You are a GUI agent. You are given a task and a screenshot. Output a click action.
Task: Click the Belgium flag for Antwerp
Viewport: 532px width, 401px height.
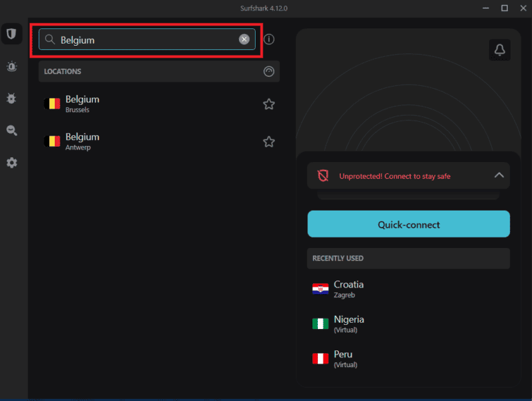coord(52,141)
